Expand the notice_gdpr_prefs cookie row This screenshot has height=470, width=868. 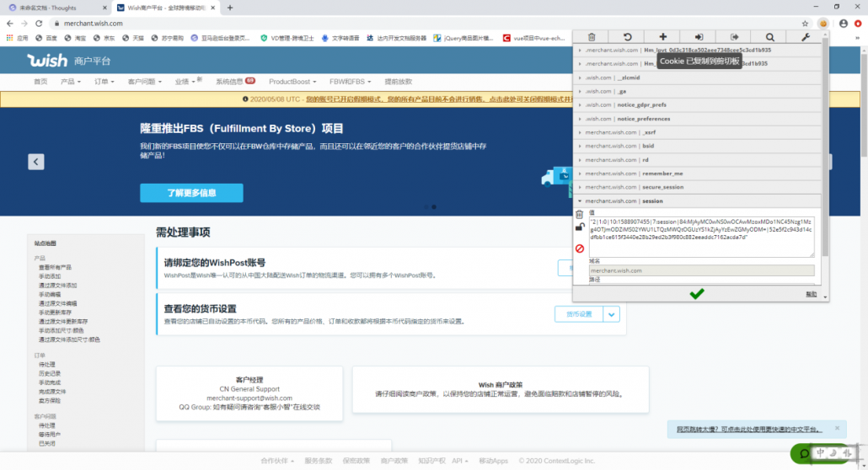(x=697, y=104)
